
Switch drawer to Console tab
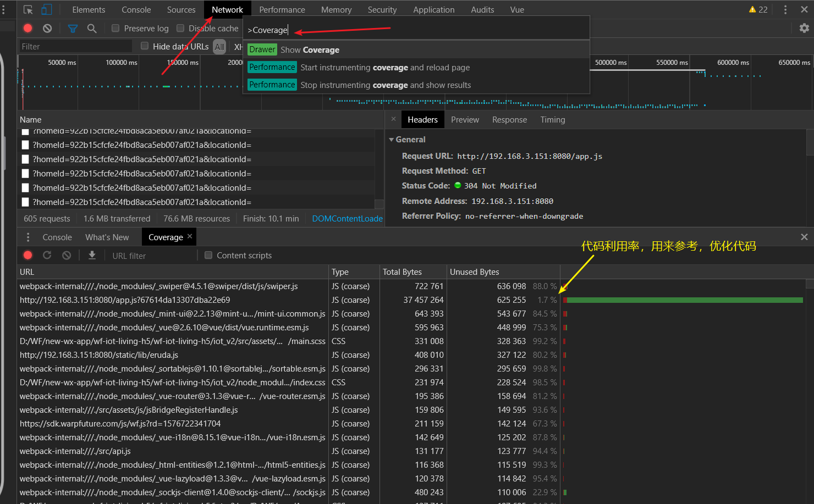coord(57,237)
